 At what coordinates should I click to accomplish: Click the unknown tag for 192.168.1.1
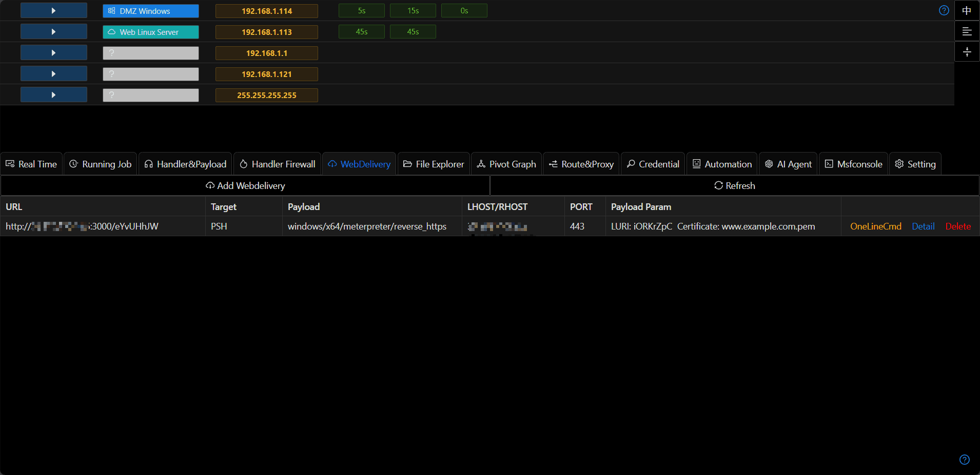click(x=150, y=53)
